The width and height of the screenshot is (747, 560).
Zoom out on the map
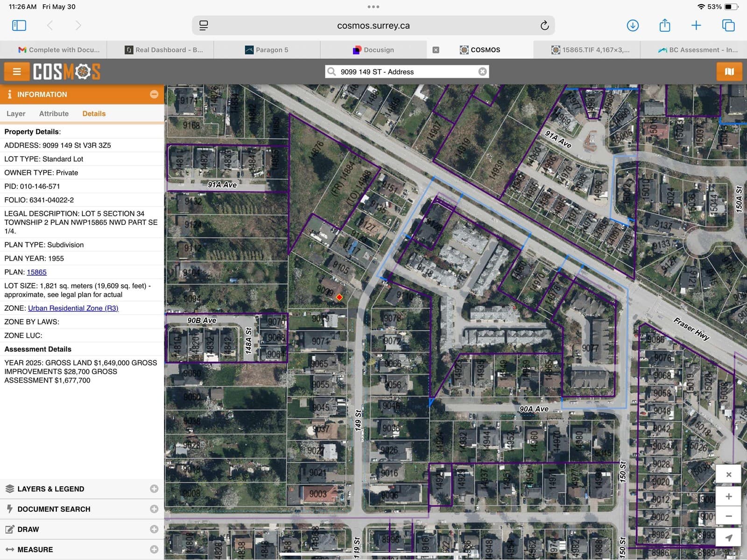(x=728, y=517)
